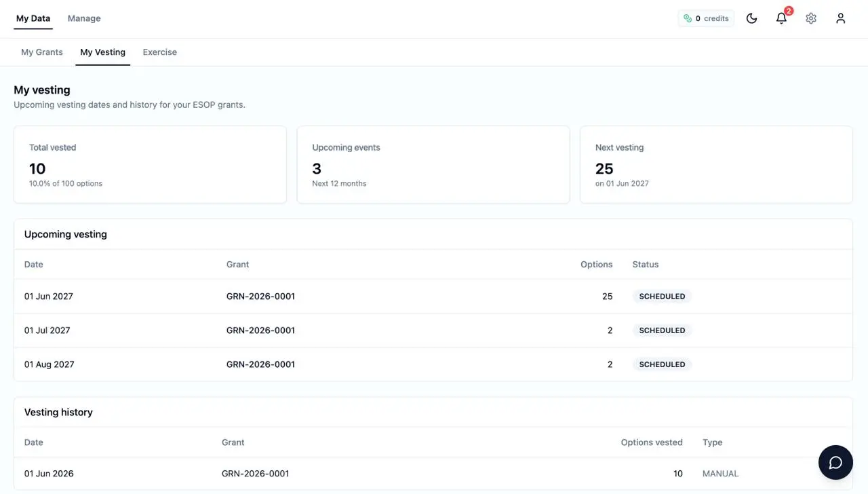The height and width of the screenshot is (494, 868).
Task: Open the chat bubble widget
Action: 835,463
